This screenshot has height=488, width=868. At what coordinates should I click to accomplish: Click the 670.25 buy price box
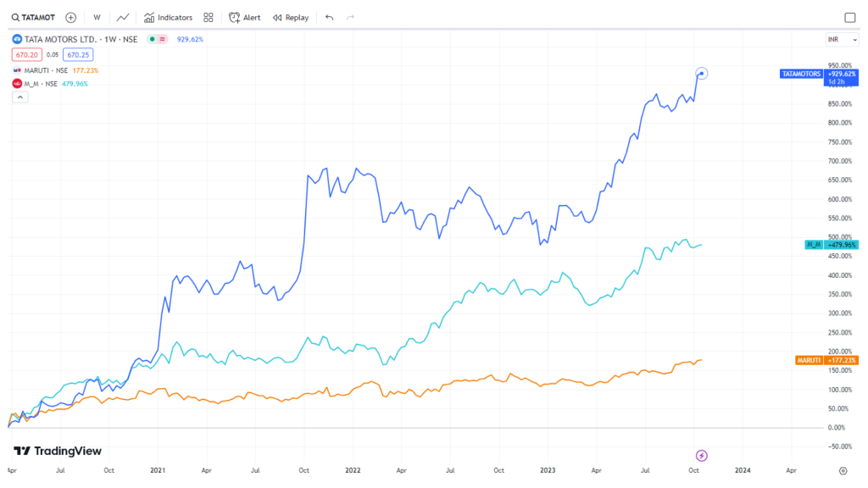coord(78,55)
